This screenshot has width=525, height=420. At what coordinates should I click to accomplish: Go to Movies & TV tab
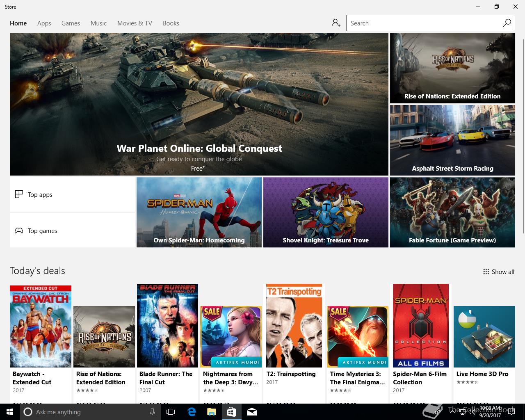135,23
